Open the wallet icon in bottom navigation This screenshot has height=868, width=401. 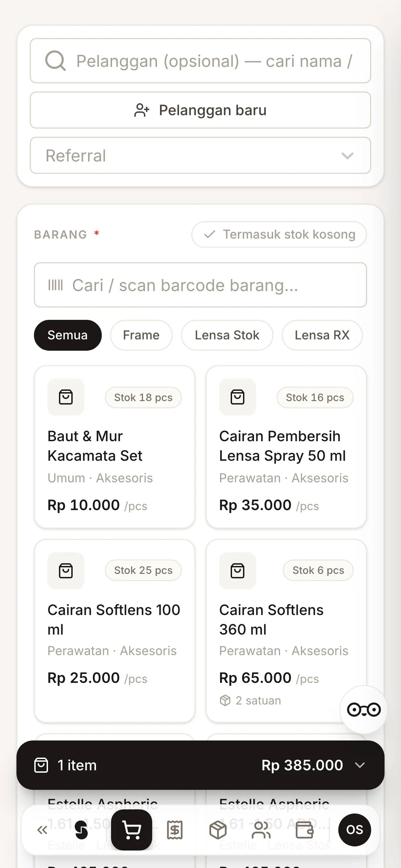tap(304, 830)
